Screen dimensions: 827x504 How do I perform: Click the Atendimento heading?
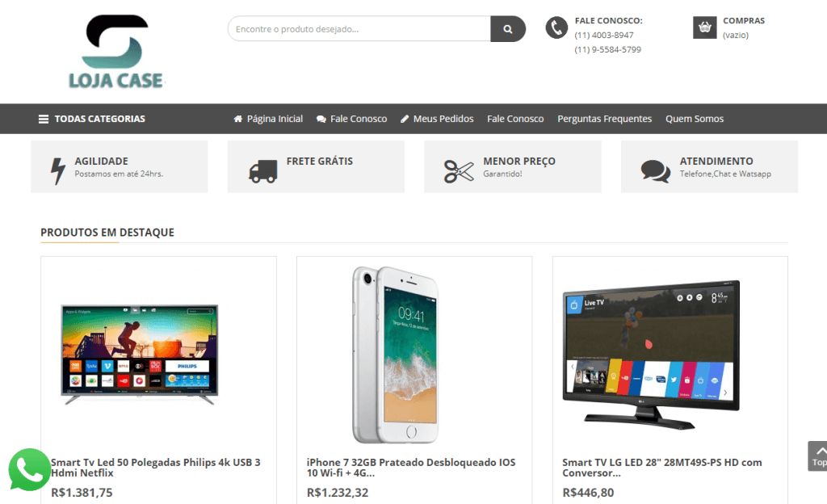(x=716, y=162)
